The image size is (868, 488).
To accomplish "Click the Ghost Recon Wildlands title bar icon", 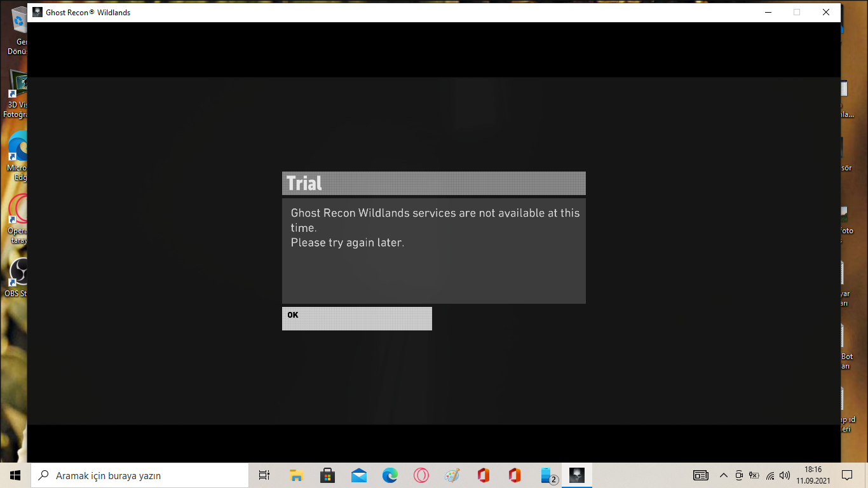I will tap(37, 12).
